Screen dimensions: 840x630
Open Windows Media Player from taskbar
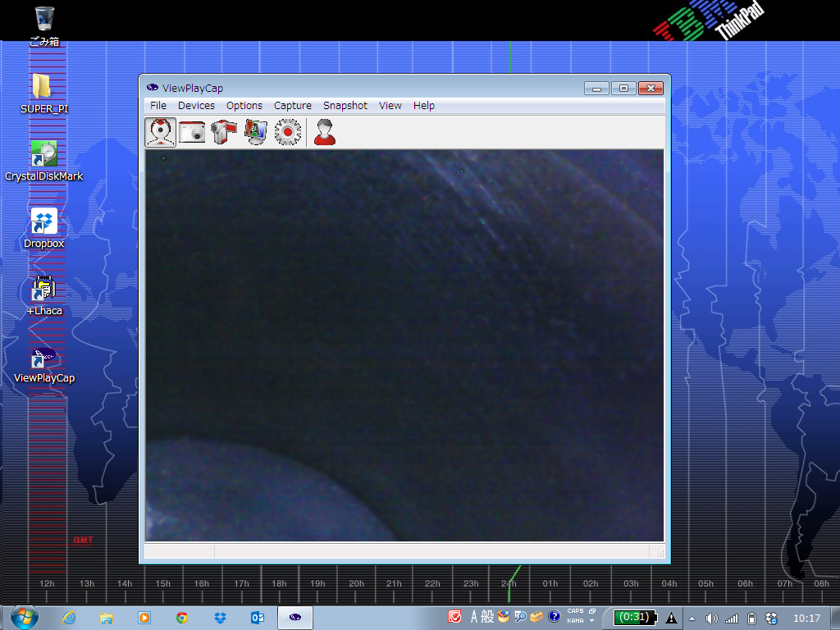(x=144, y=618)
